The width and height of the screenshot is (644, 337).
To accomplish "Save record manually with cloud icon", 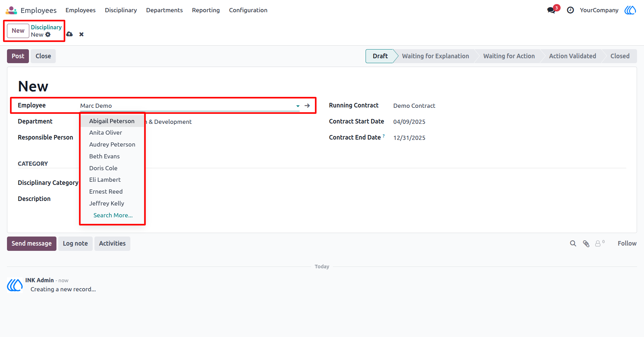I will pyautogui.click(x=70, y=34).
